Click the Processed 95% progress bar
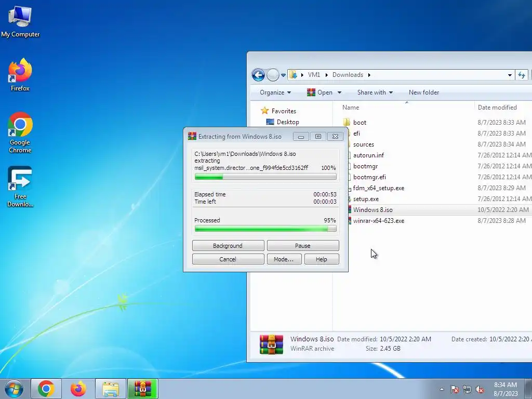The width and height of the screenshot is (532, 399). tap(265, 229)
